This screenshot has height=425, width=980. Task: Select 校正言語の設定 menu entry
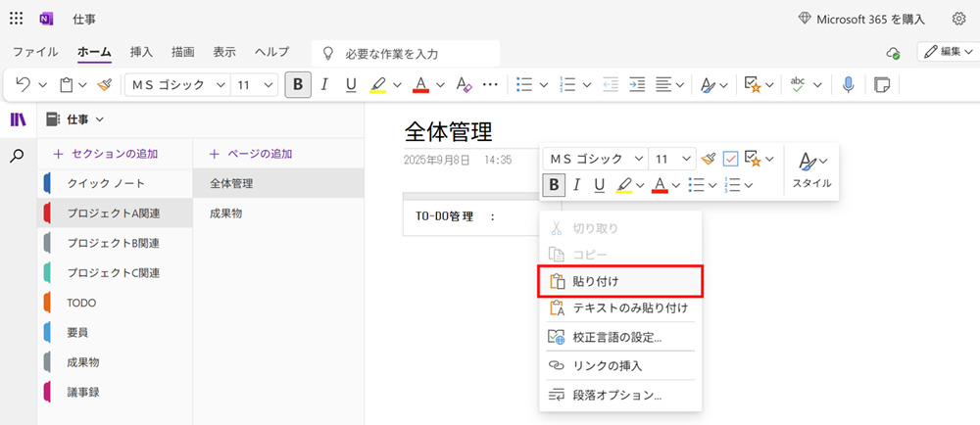coord(620,338)
